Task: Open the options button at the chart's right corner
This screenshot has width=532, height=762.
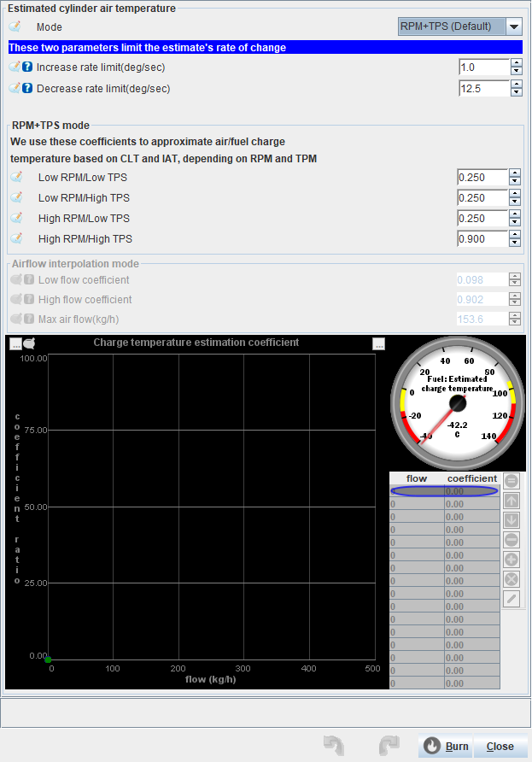Action: [379, 343]
